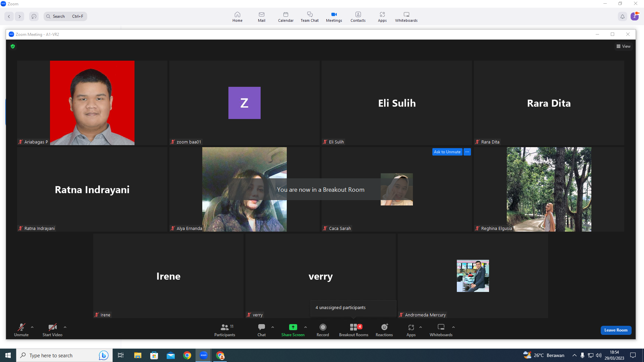Select Ariabagas P video tile
644x362 pixels.
coord(92,103)
